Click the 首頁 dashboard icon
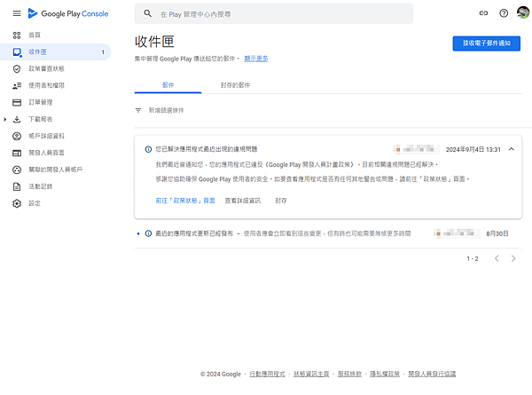This screenshot has width=532, height=395. (17, 35)
